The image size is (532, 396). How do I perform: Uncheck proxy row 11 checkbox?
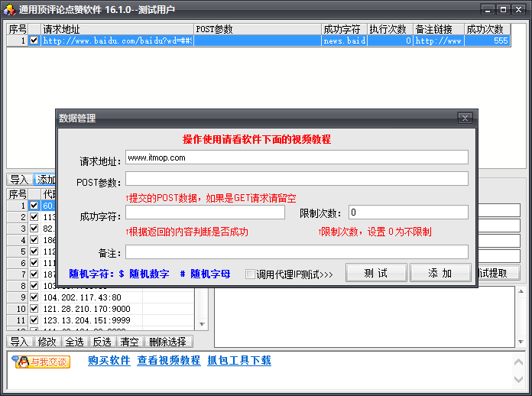[34, 320]
